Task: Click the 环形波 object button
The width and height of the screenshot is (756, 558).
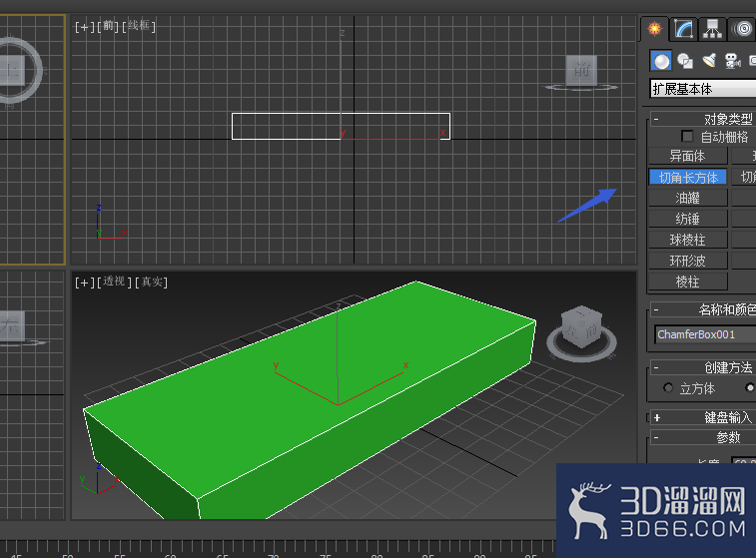Action: (687, 261)
